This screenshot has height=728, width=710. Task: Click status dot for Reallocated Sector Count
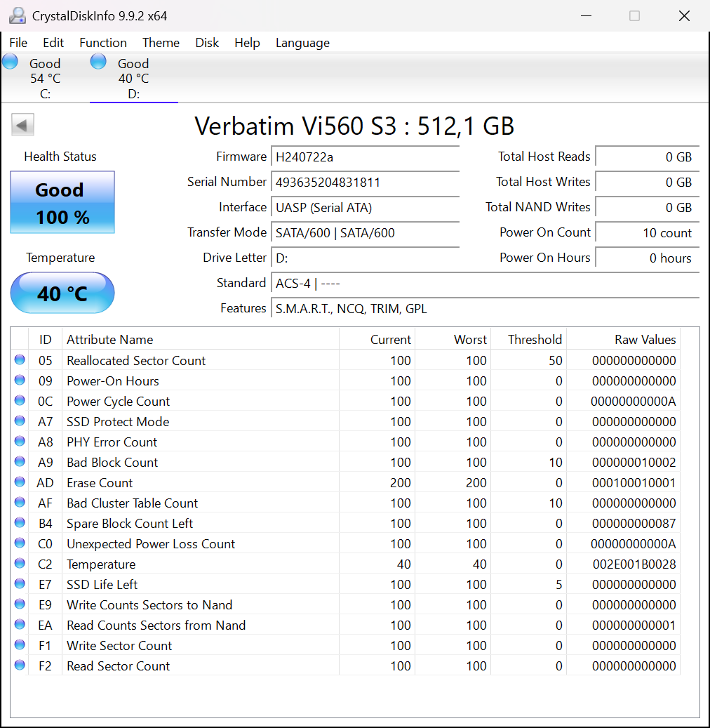(x=20, y=360)
